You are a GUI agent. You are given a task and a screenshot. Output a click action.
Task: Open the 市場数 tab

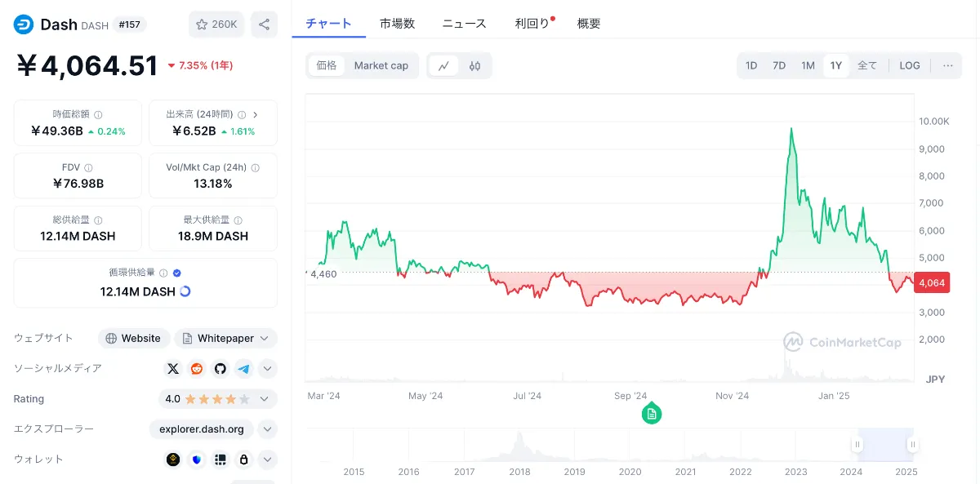pyautogui.click(x=397, y=24)
